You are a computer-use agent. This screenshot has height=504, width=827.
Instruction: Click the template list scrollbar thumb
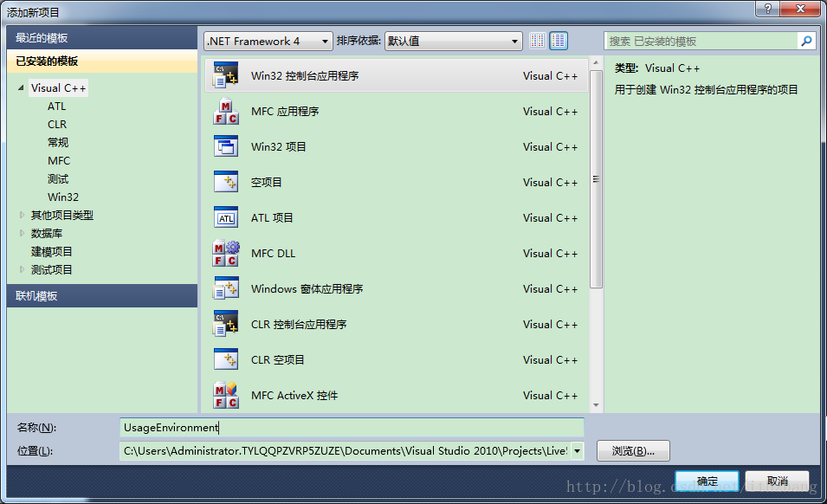(596, 179)
